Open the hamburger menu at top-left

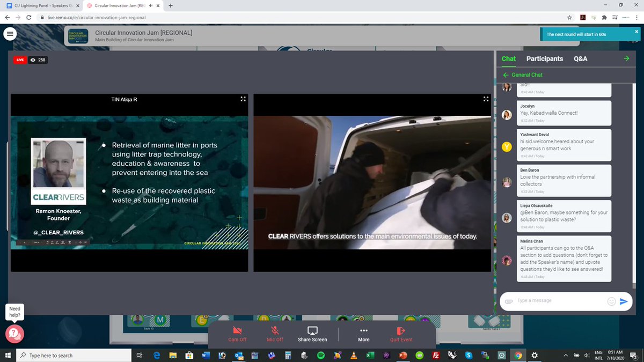tap(10, 33)
